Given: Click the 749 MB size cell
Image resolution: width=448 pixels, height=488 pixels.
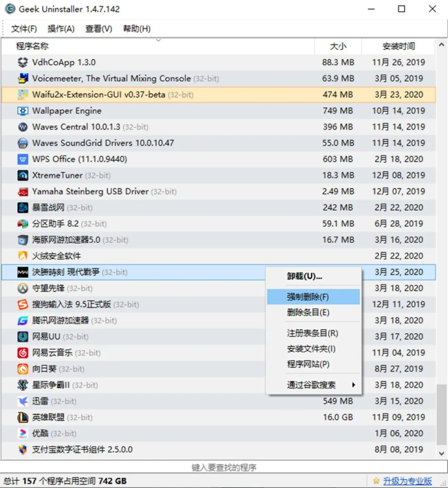Looking at the screenshot, I should [x=338, y=111].
